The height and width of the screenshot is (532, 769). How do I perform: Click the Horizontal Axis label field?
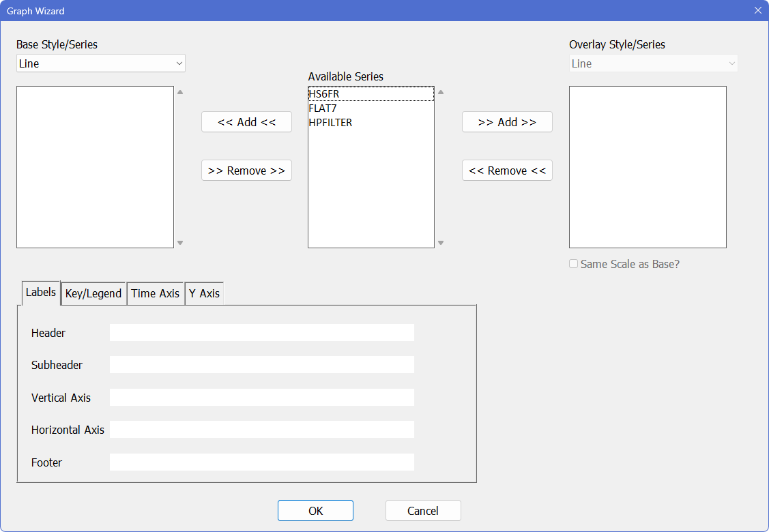pos(261,430)
